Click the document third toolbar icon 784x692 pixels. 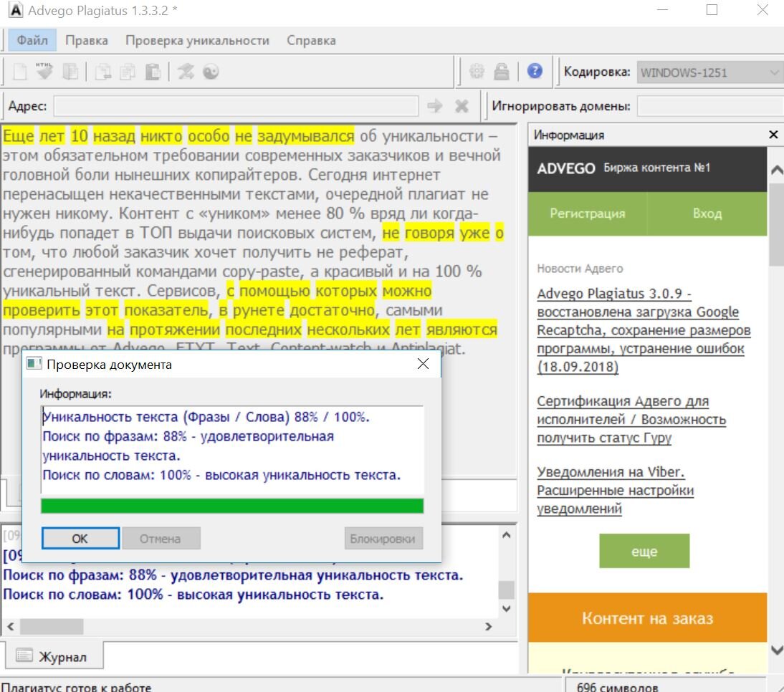tap(70, 72)
